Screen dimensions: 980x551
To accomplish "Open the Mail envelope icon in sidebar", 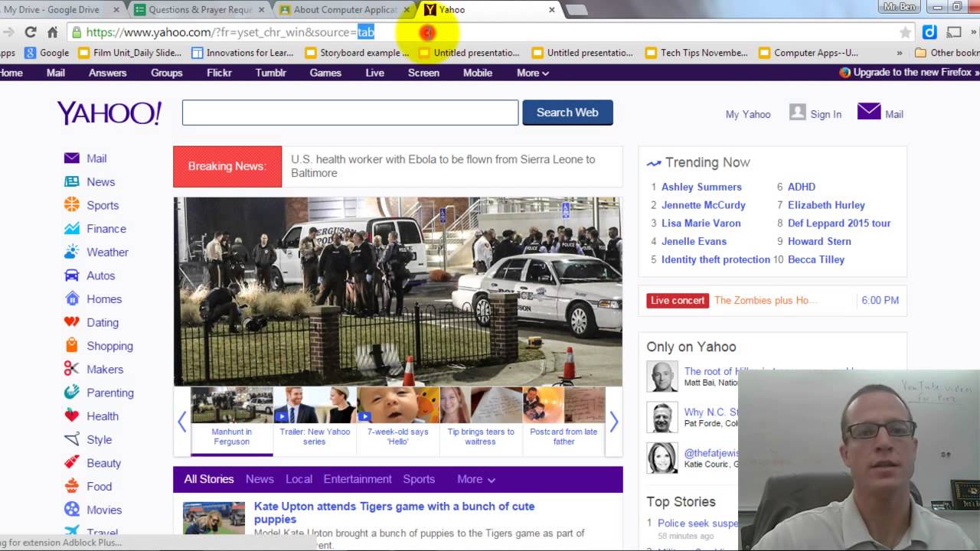I will [x=72, y=158].
